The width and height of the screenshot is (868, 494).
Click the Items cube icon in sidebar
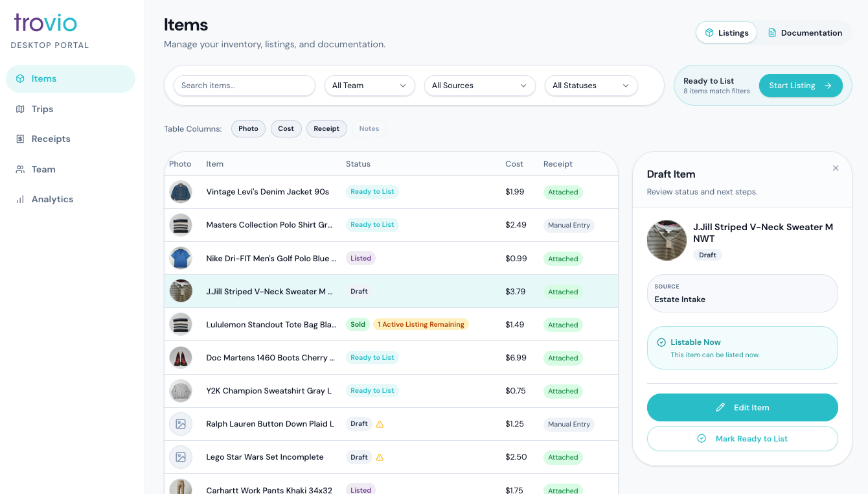coord(21,78)
